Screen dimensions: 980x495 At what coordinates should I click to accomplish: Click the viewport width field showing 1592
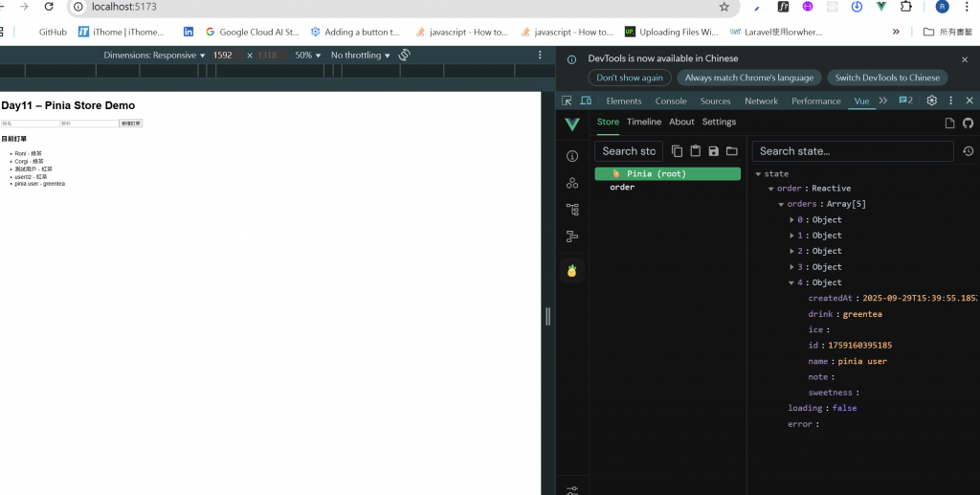click(224, 55)
